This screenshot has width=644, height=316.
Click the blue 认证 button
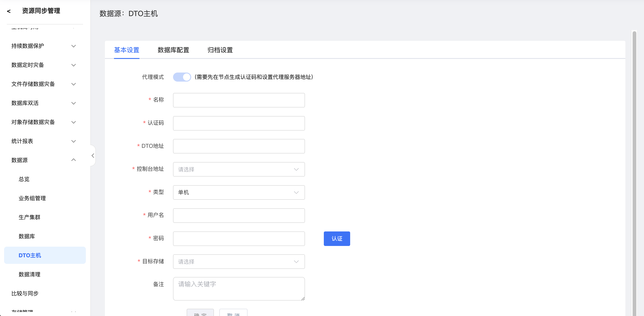pyautogui.click(x=337, y=238)
